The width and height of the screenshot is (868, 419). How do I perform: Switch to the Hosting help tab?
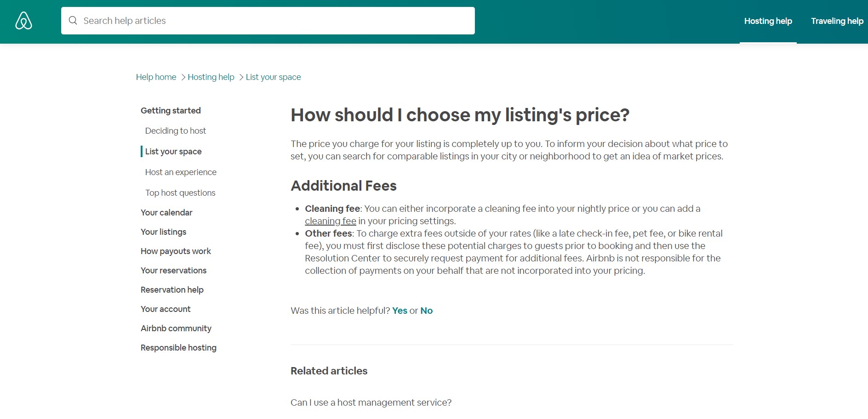pyautogui.click(x=768, y=21)
